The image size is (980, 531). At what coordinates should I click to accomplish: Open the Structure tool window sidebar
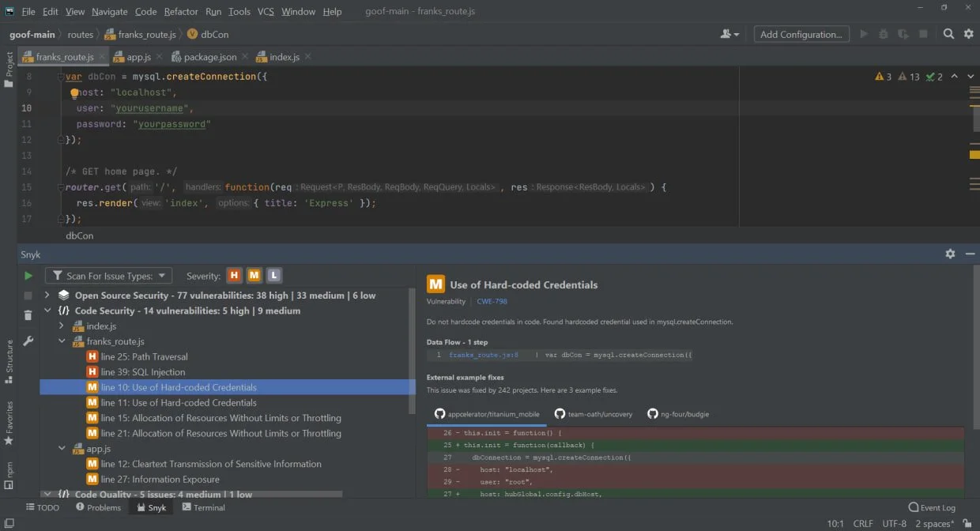tap(9, 362)
